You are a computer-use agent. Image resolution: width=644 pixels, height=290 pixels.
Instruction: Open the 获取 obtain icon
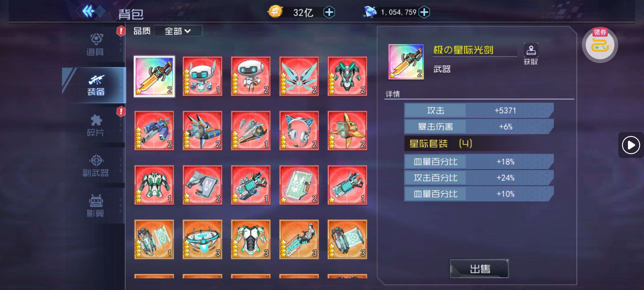tap(530, 54)
